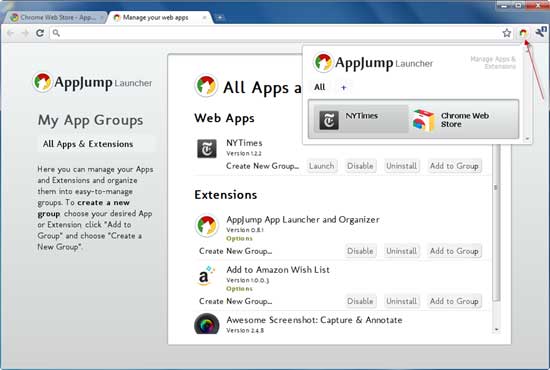
Task: Bookmark page with the star icon
Action: click(x=507, y=33)
